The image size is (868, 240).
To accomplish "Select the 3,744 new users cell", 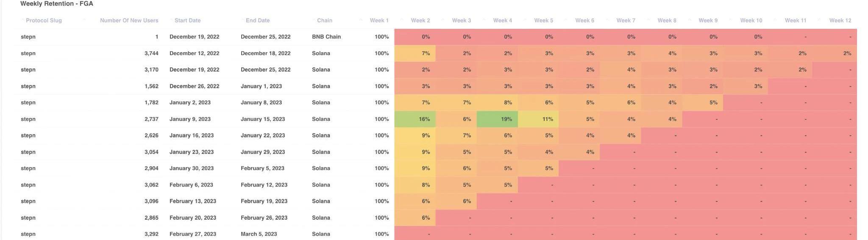I will coord(151,53).
